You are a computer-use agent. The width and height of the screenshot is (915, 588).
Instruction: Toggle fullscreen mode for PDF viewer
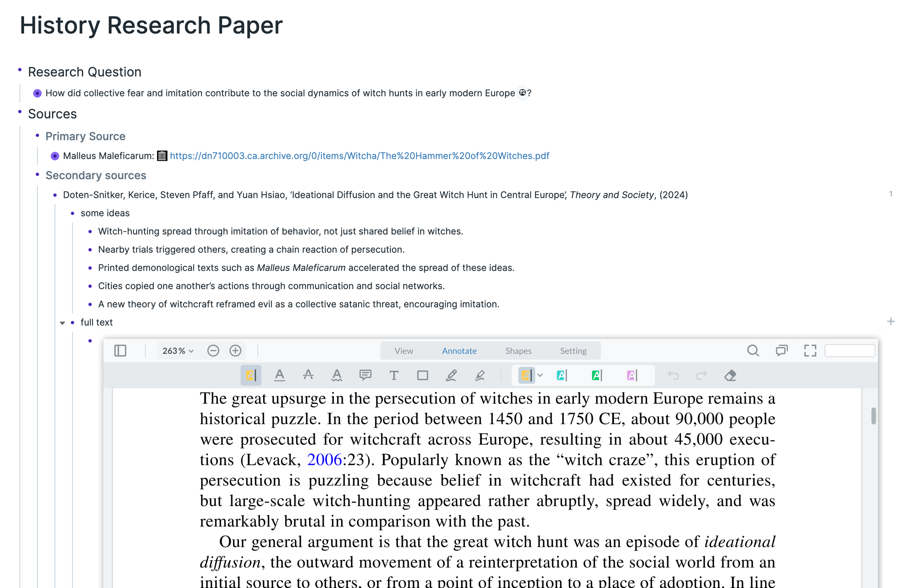(x=810, y=350)
